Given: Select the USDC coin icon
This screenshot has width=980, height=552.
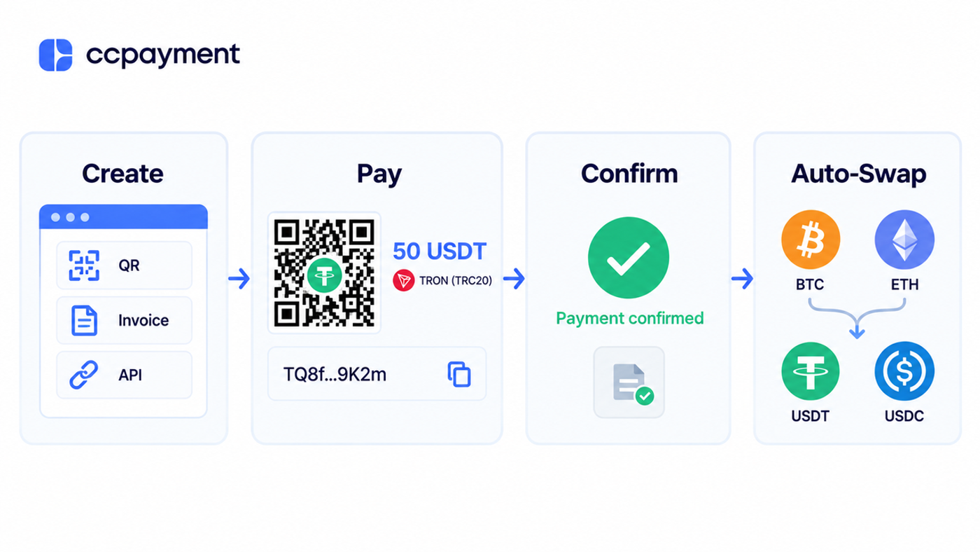Looking at the screenshot, I should coord(904,371).
